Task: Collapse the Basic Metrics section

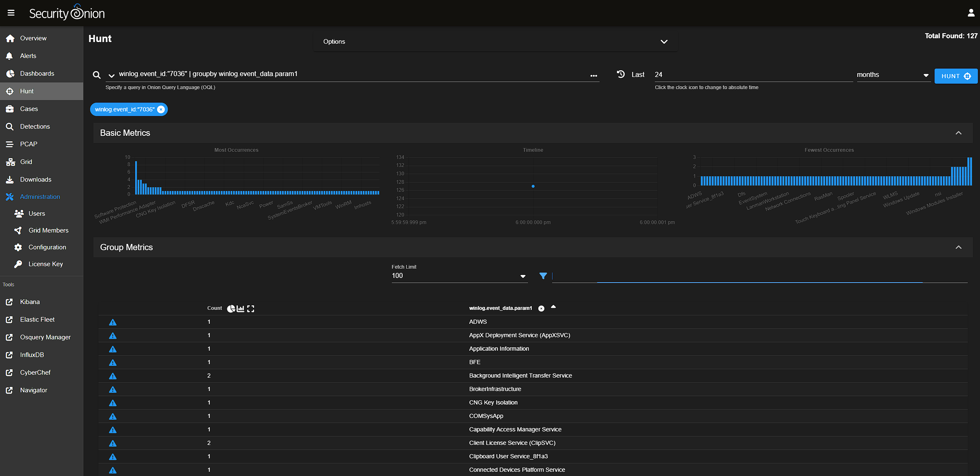Action: click(x=958, y=133)
